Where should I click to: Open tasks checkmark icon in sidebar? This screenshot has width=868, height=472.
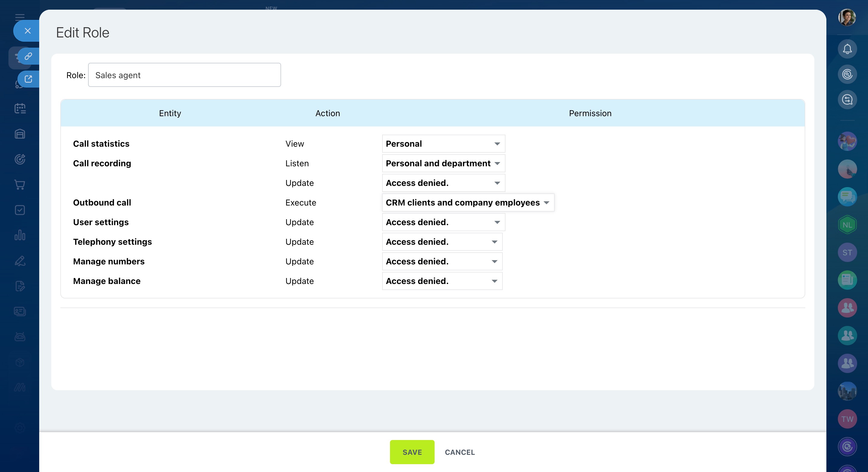point(20,210)
